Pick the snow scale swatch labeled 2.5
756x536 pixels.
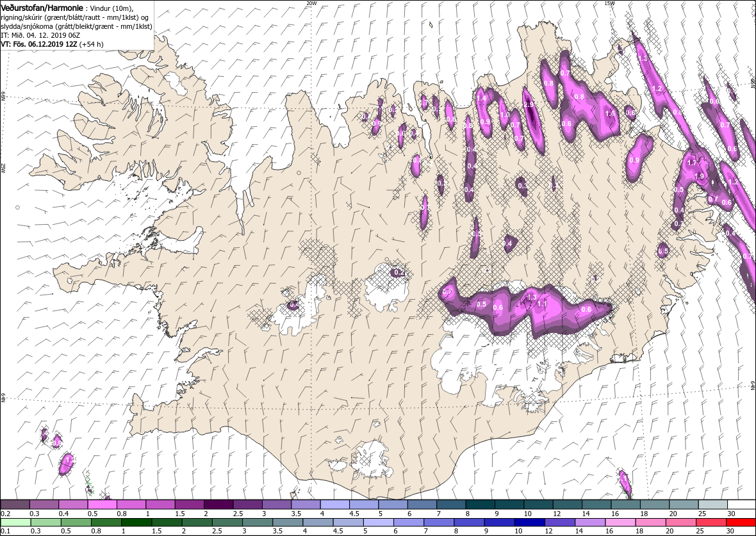click(x=247, y=504)
